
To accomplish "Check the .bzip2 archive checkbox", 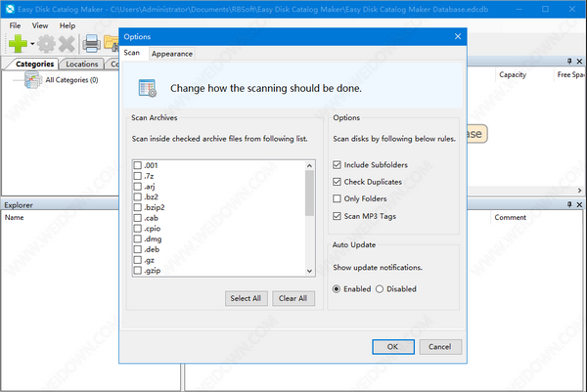I will point(138,207).
